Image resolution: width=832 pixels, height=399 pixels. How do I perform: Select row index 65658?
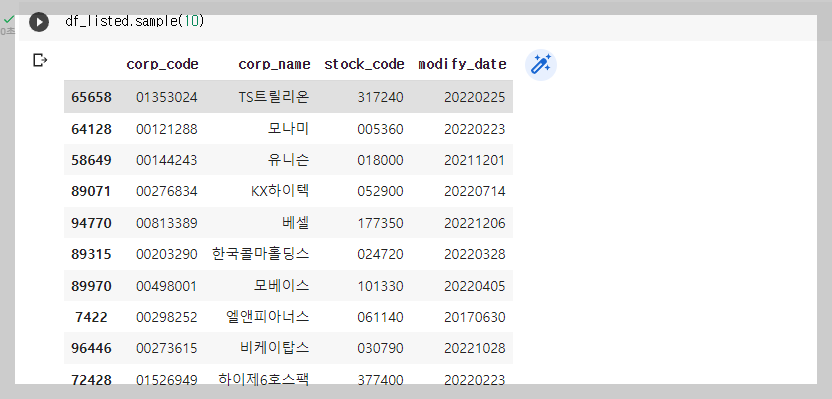[91, 98]
